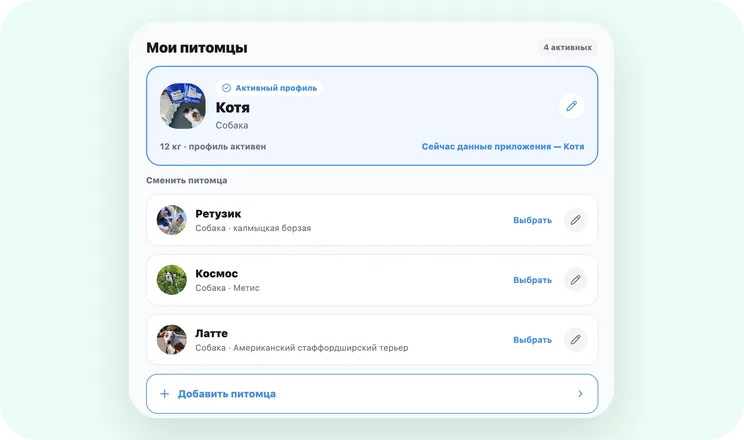Screen dimensions: 744x440
Task: Click the Мои питомцы heading
Action: pos(197,48)
